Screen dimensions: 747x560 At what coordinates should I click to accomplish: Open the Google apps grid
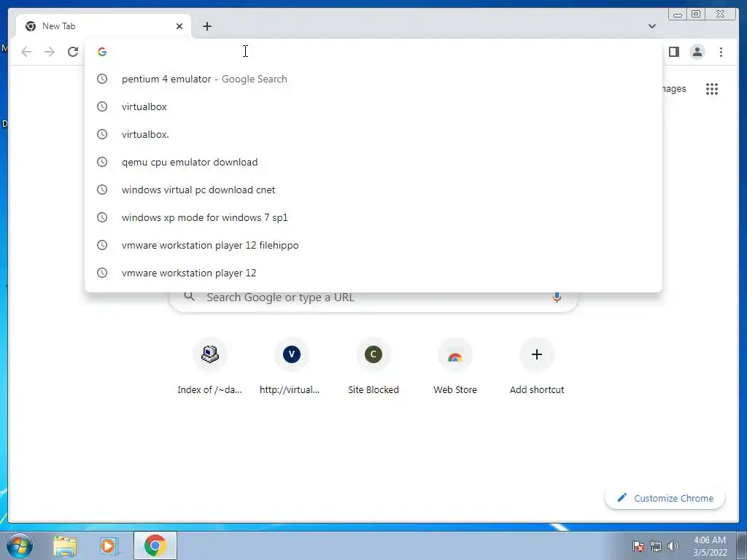pyautogui.click(x=712, y=88)
